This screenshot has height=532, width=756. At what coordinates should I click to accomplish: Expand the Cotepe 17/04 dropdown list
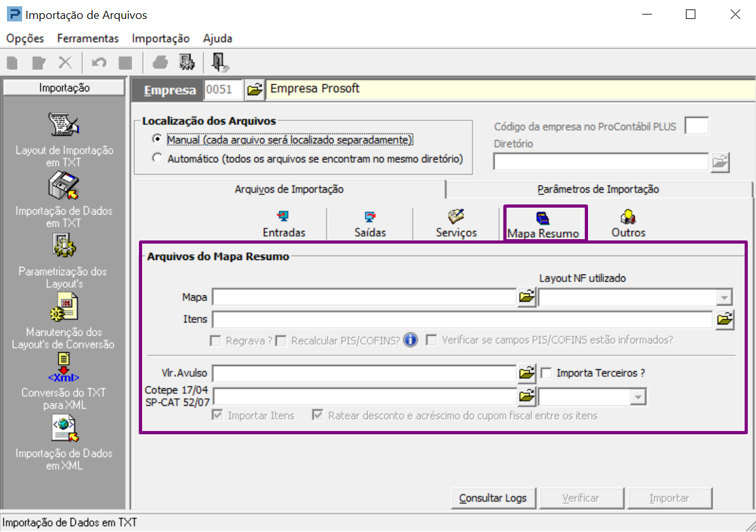click(638, 397)
